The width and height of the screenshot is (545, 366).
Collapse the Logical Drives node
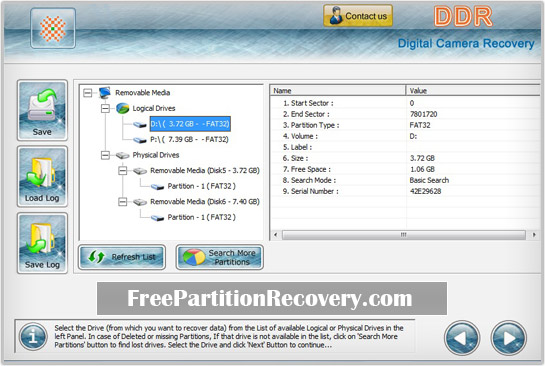coord(105,108)
